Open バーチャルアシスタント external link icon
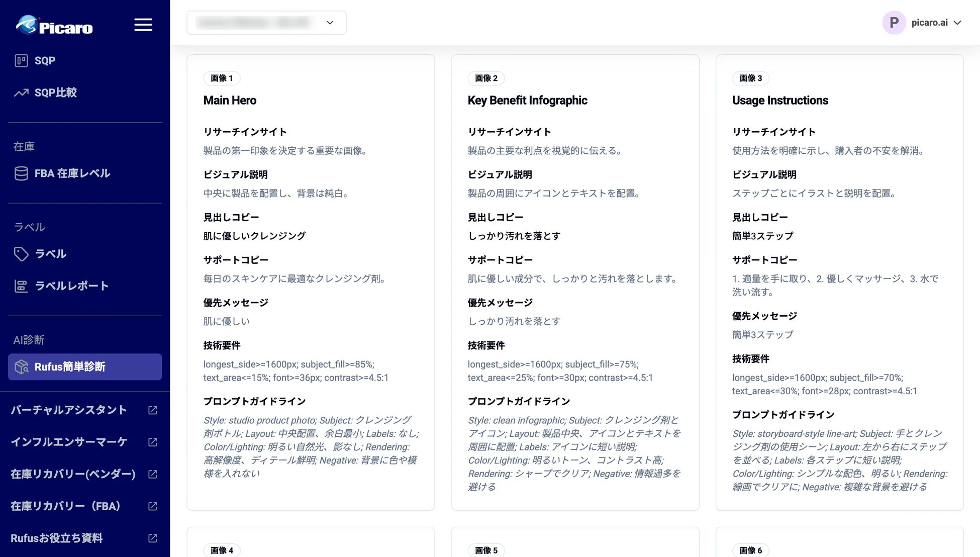This screenshot has height=557, width=980. click(152, 410)
